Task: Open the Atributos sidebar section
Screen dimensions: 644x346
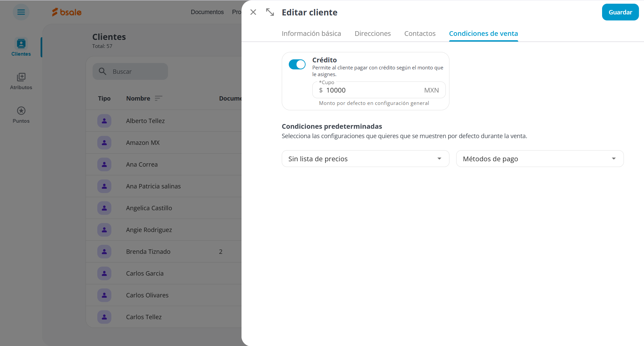Action: (x=21, y=81)
